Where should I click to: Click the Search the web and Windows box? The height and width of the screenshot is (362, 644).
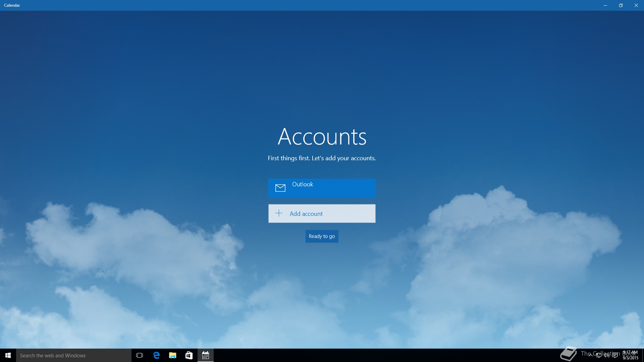pyautogui.click(x=74, y=355)
